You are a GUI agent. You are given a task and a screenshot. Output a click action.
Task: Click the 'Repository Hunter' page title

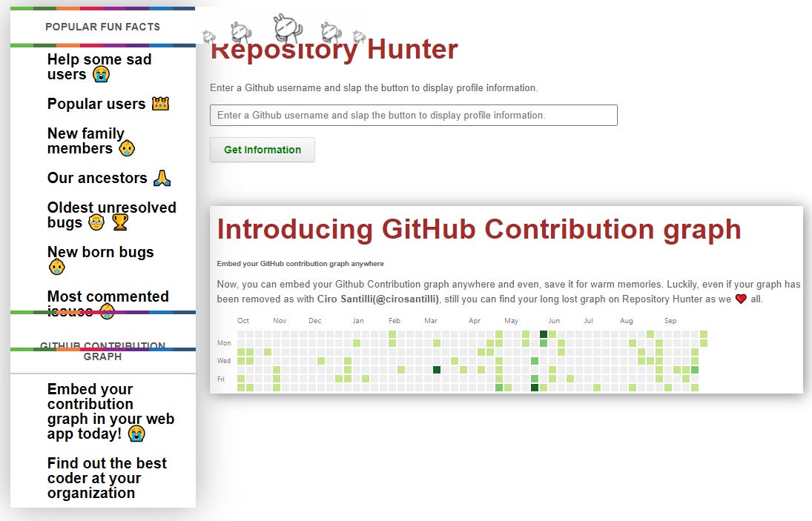[x=334, y=50]
